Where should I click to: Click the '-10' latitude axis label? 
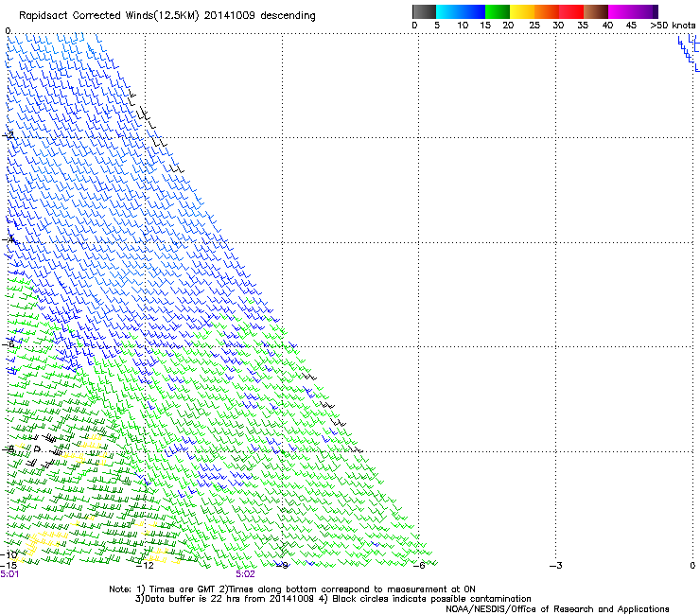click(x=9, y=554)
